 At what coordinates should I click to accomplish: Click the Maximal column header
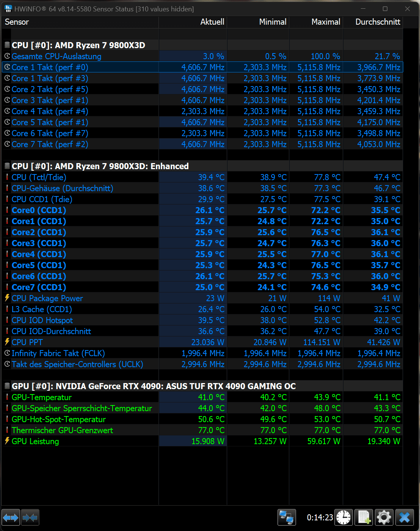(316, 22)
